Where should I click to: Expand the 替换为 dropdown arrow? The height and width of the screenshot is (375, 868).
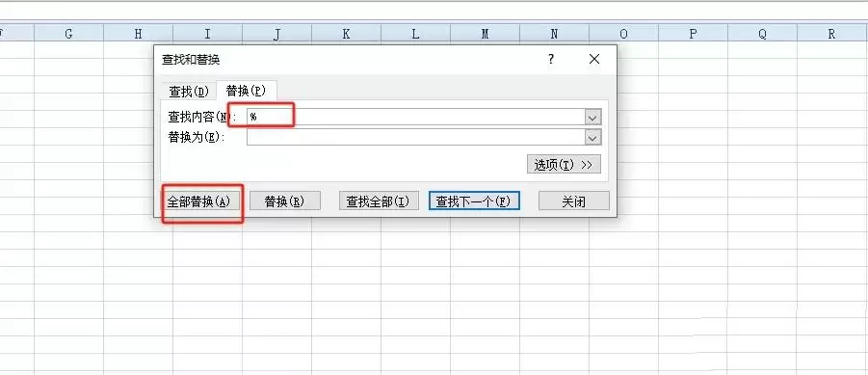pos(593,137)
